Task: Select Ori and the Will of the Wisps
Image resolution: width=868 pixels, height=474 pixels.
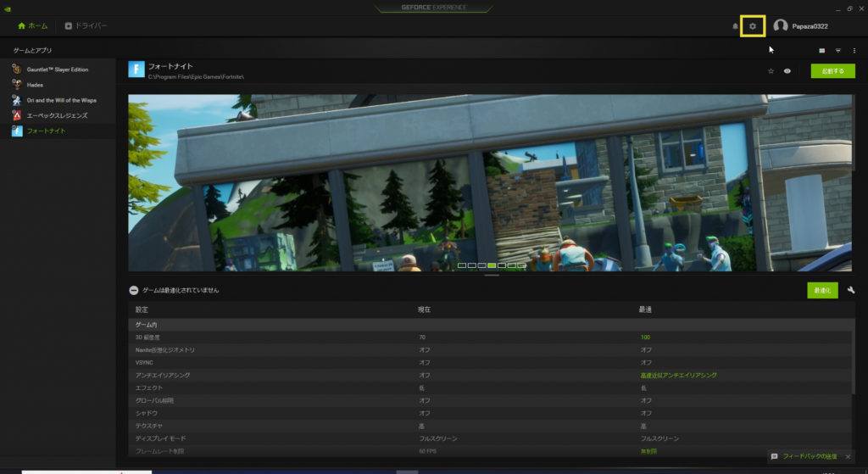Action: (61, 100)
